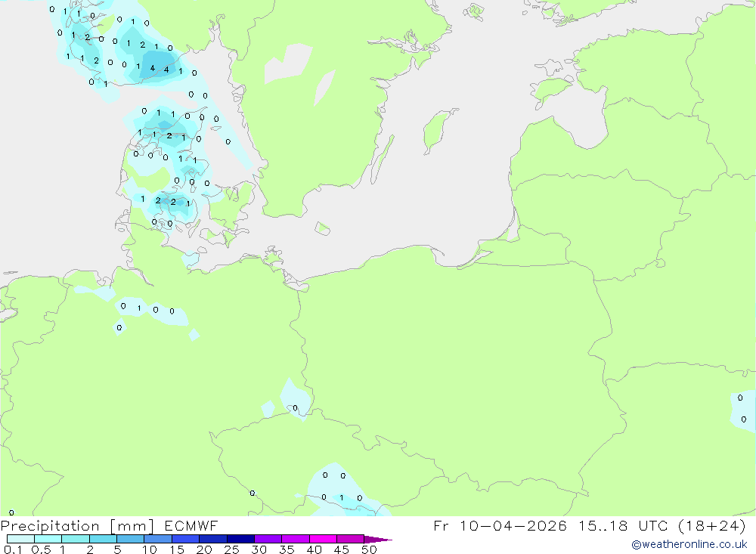The height and width of the screenshot is (554, 756).
Task: Click the legend label '0.1'
Action: [13, 549]
